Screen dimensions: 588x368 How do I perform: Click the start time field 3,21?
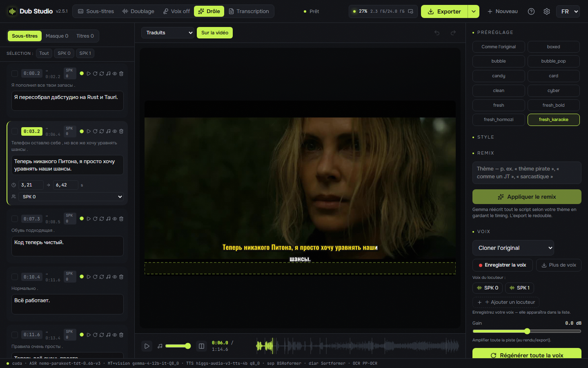(31, 185)
